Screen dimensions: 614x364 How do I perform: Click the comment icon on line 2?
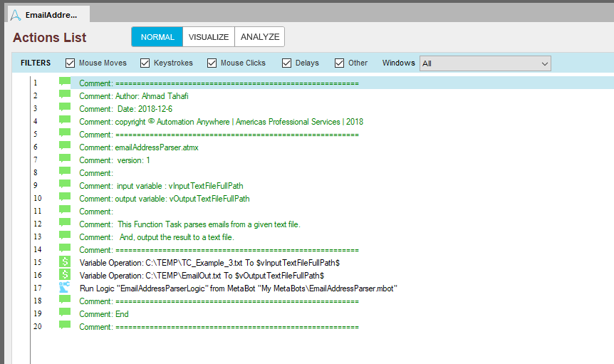click(65, 95)
